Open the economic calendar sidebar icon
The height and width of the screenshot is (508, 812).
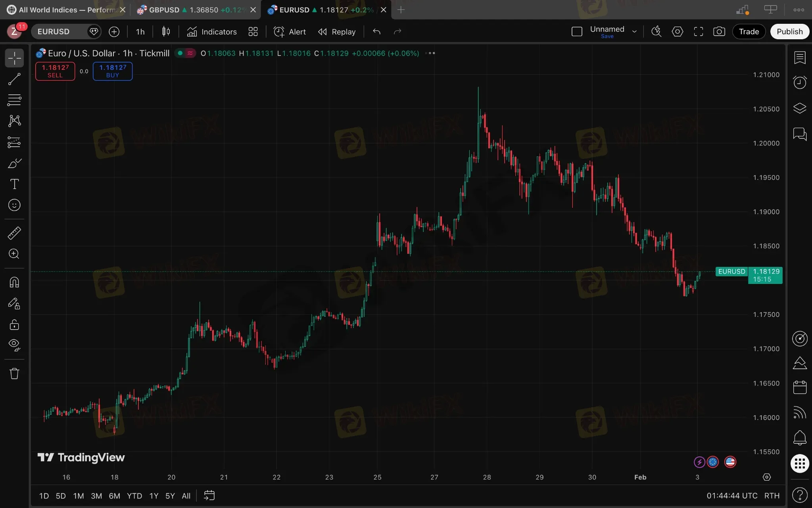click(800, 387)
